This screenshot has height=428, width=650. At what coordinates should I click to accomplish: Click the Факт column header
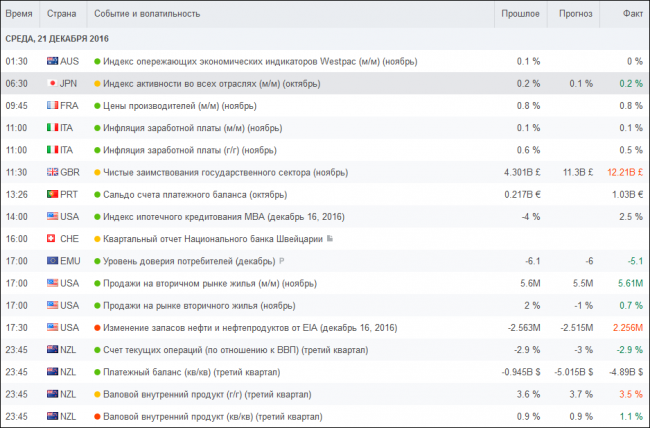[x=632, y=14]
